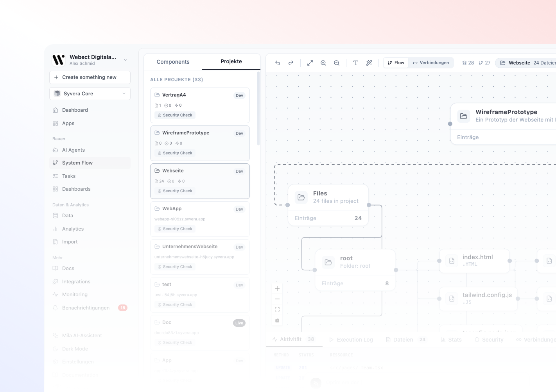
Task: Click the tailwind.config.js file icon
Action: coord(452,299)
